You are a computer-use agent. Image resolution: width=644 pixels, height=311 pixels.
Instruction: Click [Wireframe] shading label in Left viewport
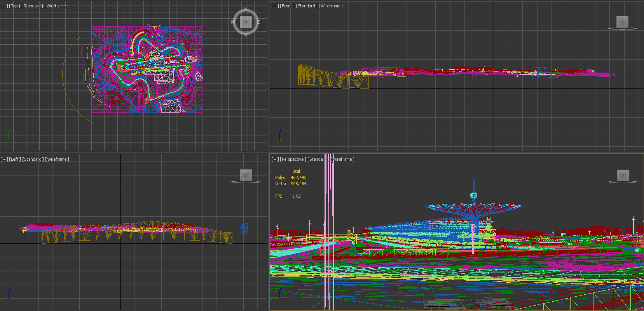pyautogui.click(x=57, y=159)
